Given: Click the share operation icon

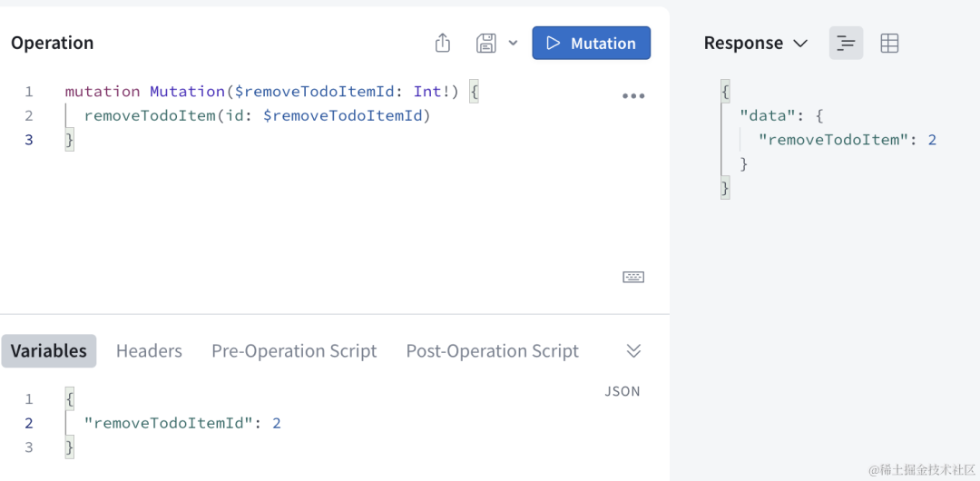Looking at the screenshot, I should click(x=443, y=43).
